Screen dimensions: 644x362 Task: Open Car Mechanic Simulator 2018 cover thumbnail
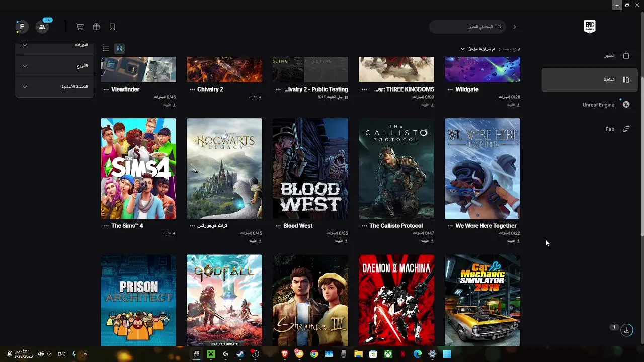click(x=482, y=300)
